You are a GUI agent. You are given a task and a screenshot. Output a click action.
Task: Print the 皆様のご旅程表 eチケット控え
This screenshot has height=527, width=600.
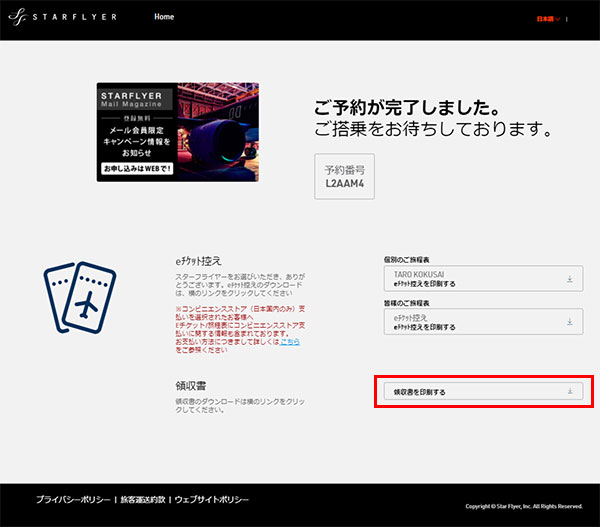pos(470,321)
